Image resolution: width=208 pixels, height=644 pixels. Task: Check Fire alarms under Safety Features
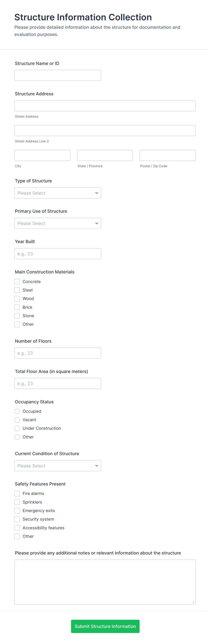tap(17, 493)
